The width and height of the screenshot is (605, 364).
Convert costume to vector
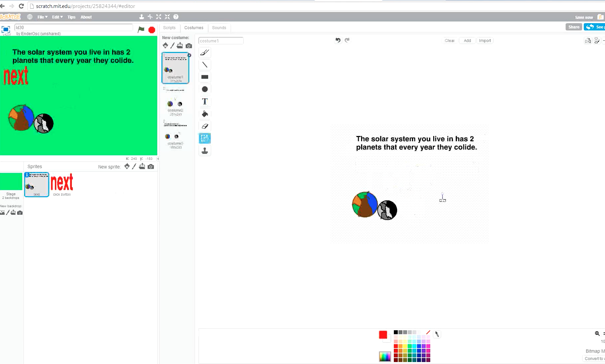(x=594, y=359)
